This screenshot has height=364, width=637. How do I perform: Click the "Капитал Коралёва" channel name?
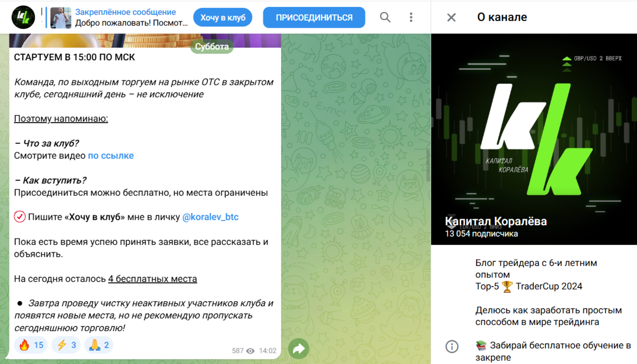(496, 222)
